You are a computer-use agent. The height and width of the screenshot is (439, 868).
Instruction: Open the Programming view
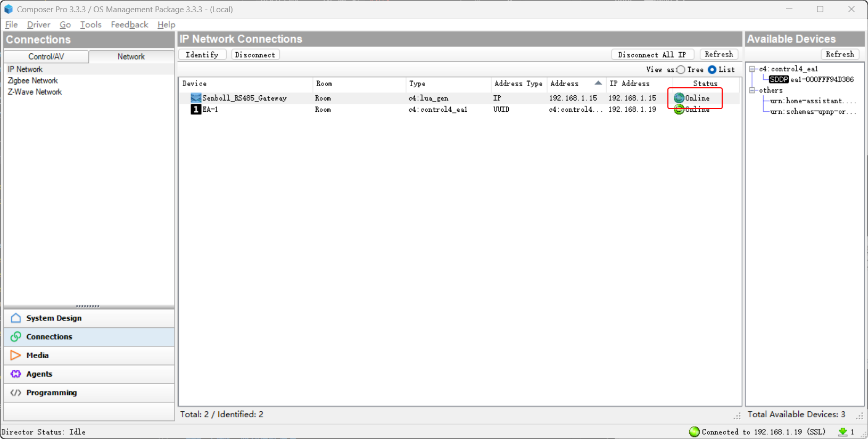(x=89, y=393)
